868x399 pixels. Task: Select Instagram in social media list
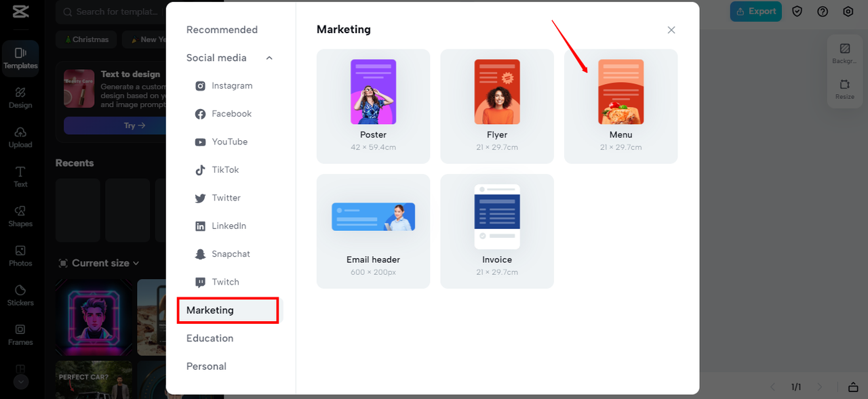point(223,86)
